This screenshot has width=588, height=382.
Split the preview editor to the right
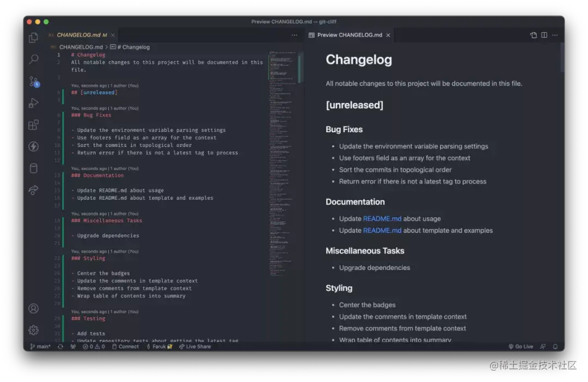tap(544, 35)
